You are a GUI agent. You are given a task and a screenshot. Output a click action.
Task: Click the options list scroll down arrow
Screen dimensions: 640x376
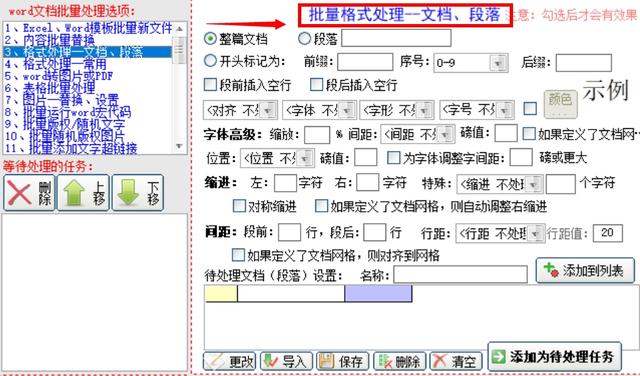tap(179, 146)
